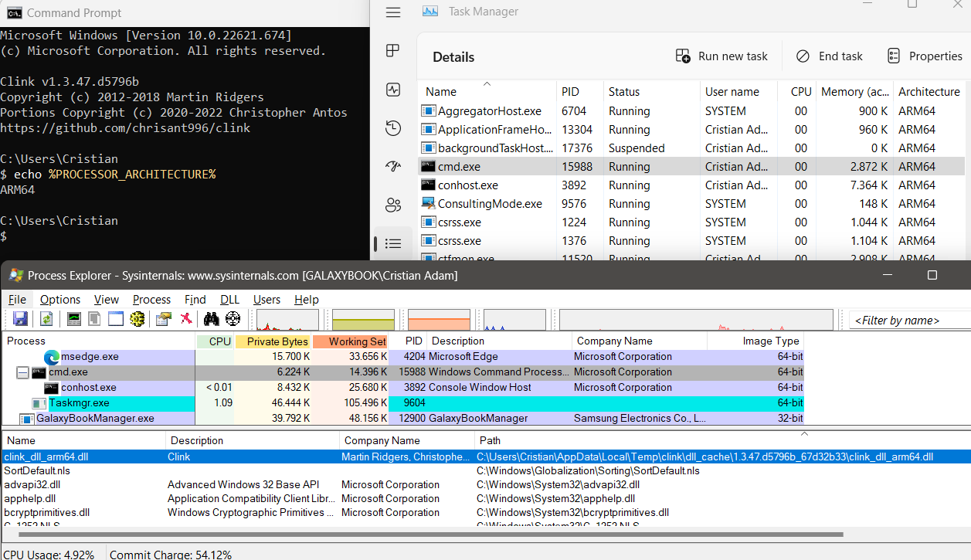
Task: Select Details page icon in Task Manager sidebar
Action: [393, 243]
